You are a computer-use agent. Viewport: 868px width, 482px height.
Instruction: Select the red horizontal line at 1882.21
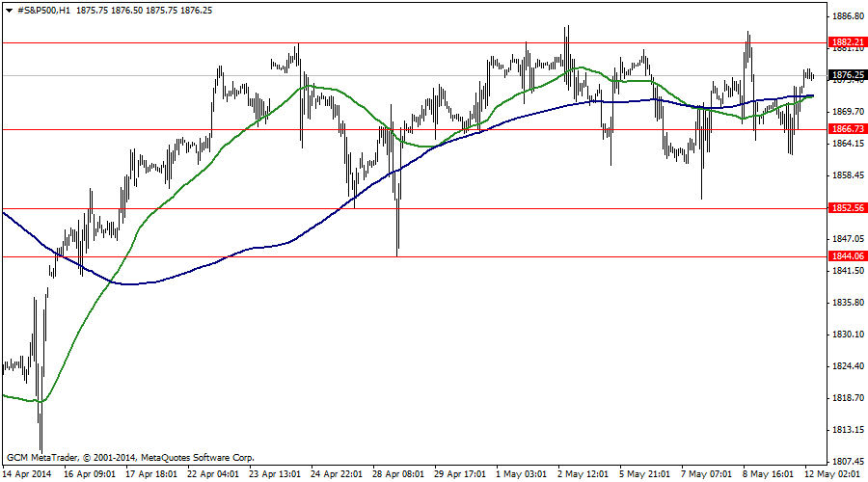point(414,42)
